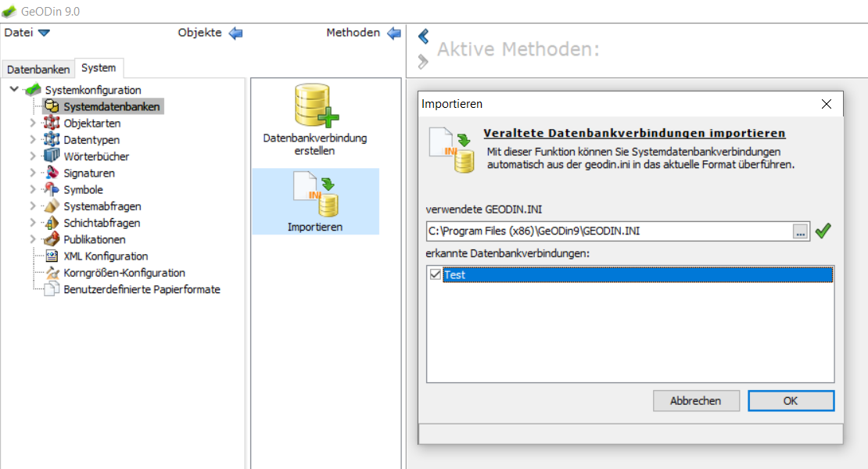Select Publikationen label in the tree

point(95,239)
